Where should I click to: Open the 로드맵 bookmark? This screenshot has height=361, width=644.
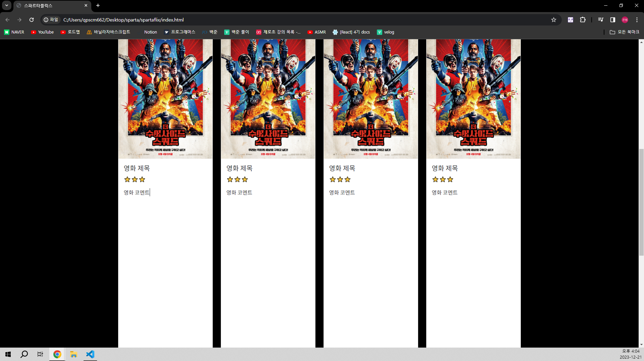click(x=70, y=32)
